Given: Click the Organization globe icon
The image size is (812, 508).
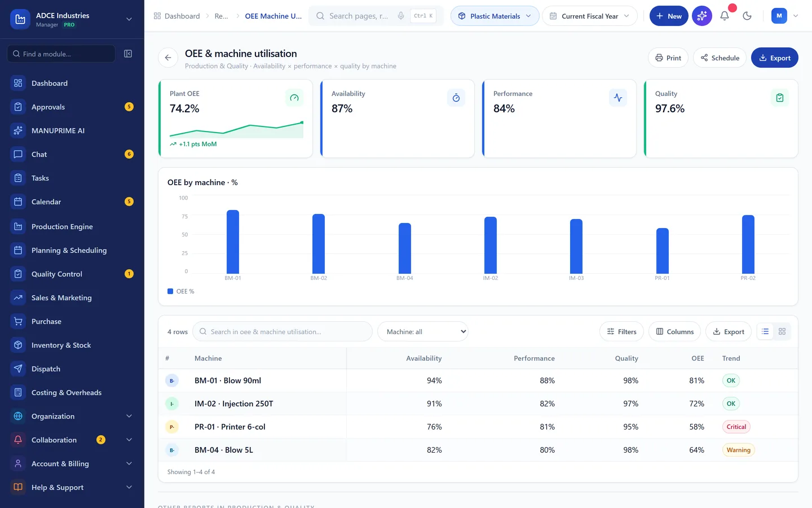Looking at the screenshot, I should point(18,416).
